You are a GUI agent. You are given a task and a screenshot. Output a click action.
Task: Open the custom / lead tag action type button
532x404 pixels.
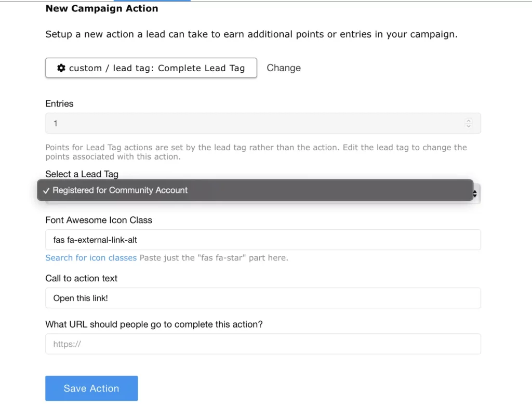click(x=151, y=68)
